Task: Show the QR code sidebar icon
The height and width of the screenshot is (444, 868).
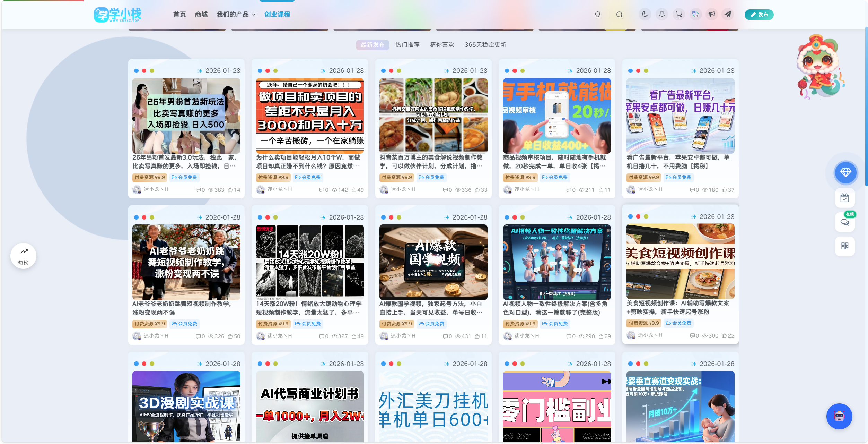Action: tap(844, 246)
